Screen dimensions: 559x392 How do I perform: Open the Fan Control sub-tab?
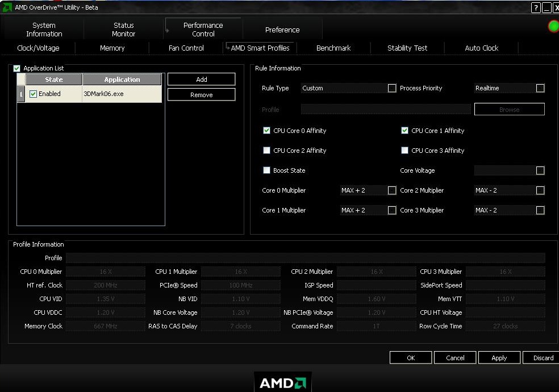coord(186,48)
